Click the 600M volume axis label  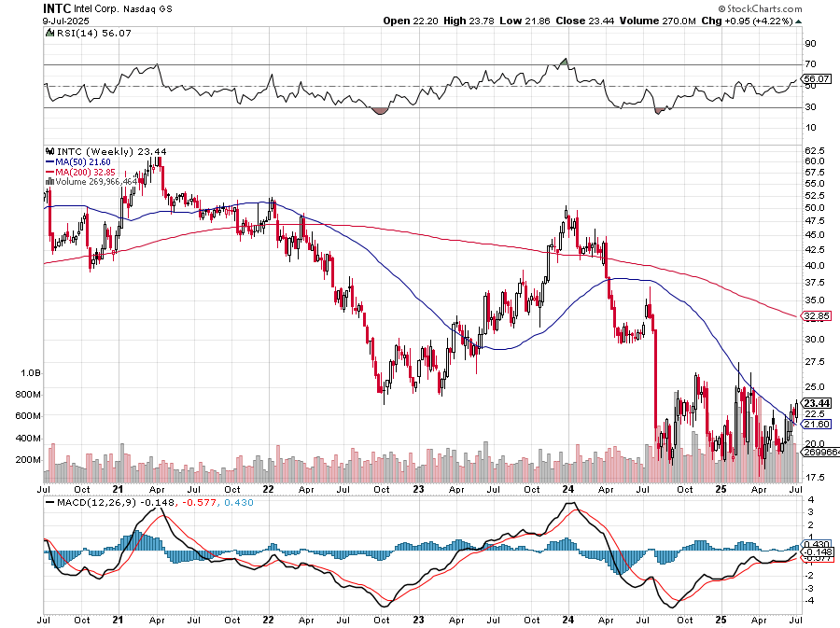(28, 416)
